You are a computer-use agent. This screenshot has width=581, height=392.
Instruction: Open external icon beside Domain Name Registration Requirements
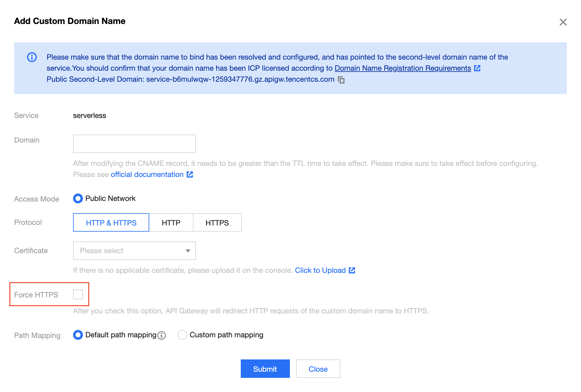[x=477, y=68]
